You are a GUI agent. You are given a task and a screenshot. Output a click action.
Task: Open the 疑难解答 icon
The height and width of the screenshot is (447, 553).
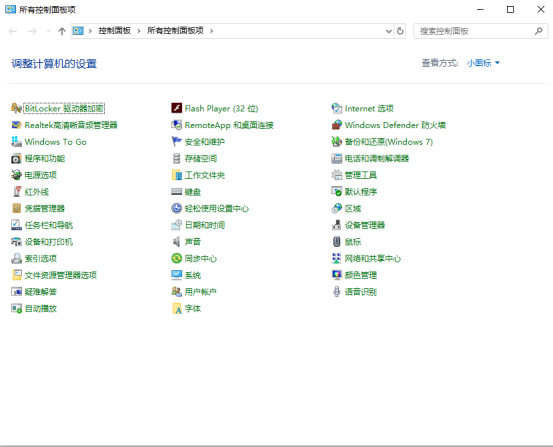coord(16,291)
